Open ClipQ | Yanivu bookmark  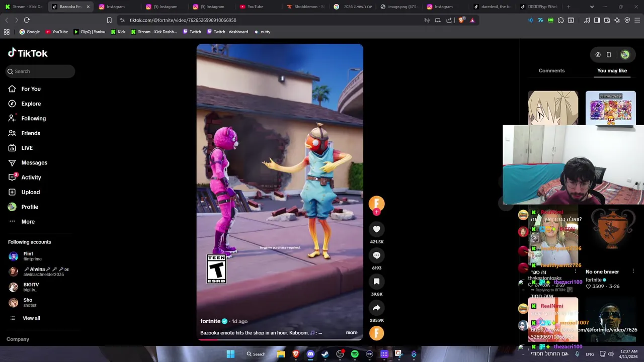coord(90,32)
